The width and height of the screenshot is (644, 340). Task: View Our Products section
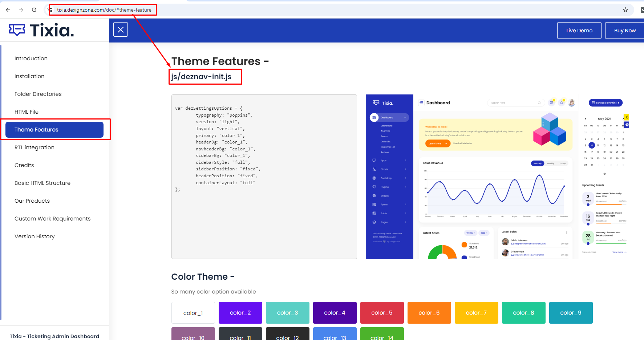point(32,201)
